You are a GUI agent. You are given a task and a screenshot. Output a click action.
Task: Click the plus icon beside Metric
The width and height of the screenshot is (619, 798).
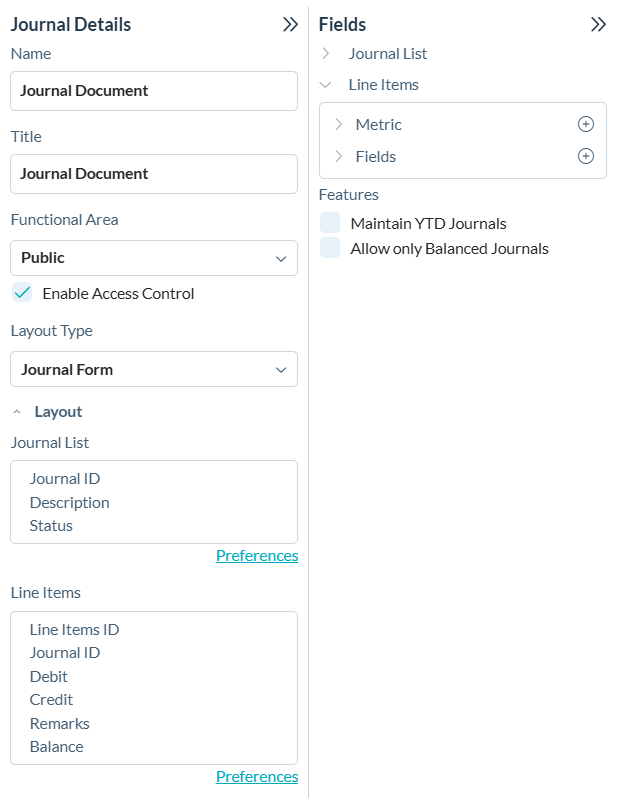click(x=586, y=124)
